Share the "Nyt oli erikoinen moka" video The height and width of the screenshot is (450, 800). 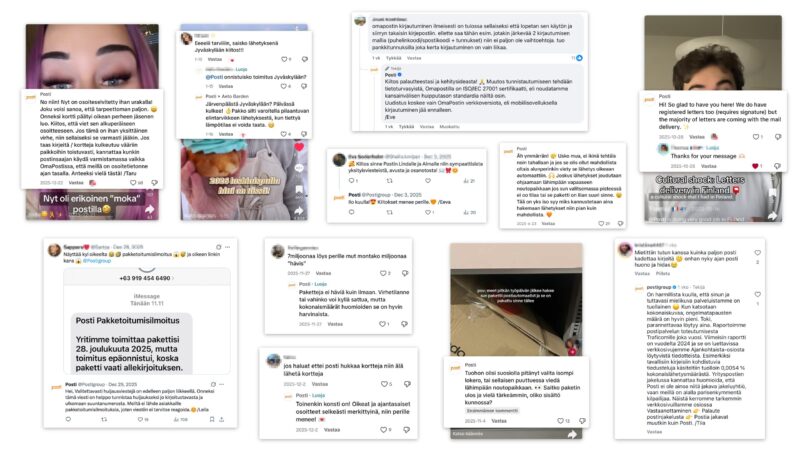click(149, 209)
